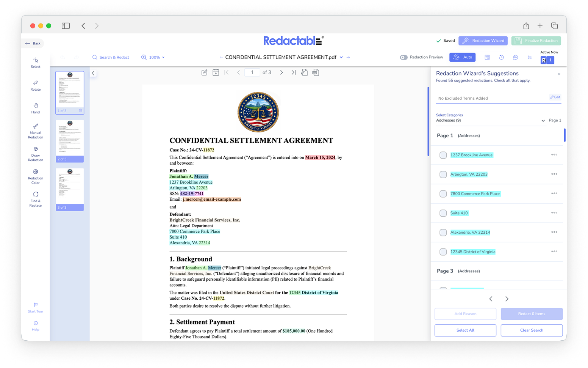Image resolution: width=588 pixels, height=368 pixels.
Task: Check the Arlington, VA 22203 suggestion
Action: tap(443, 175)
